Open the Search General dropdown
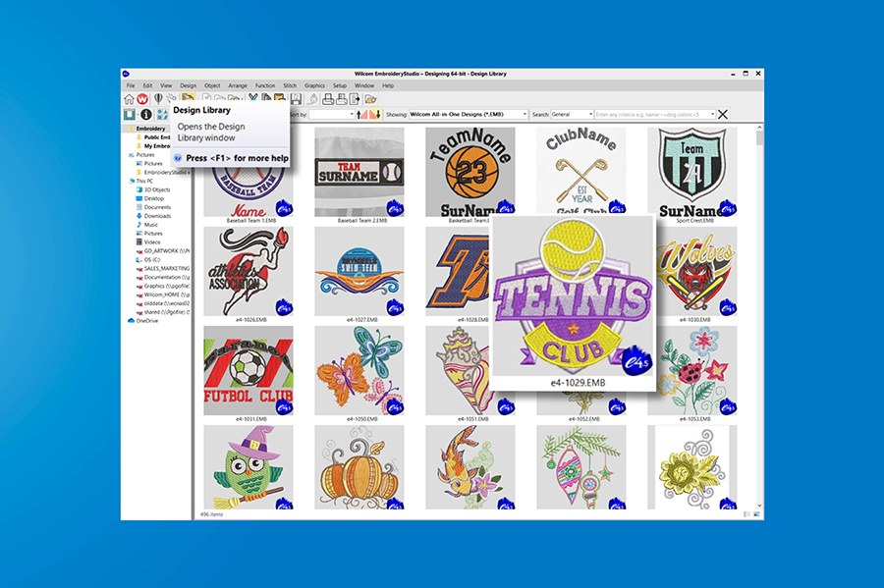Image resolution: width=884 pixels, height=588 pixels. [589, 115]
